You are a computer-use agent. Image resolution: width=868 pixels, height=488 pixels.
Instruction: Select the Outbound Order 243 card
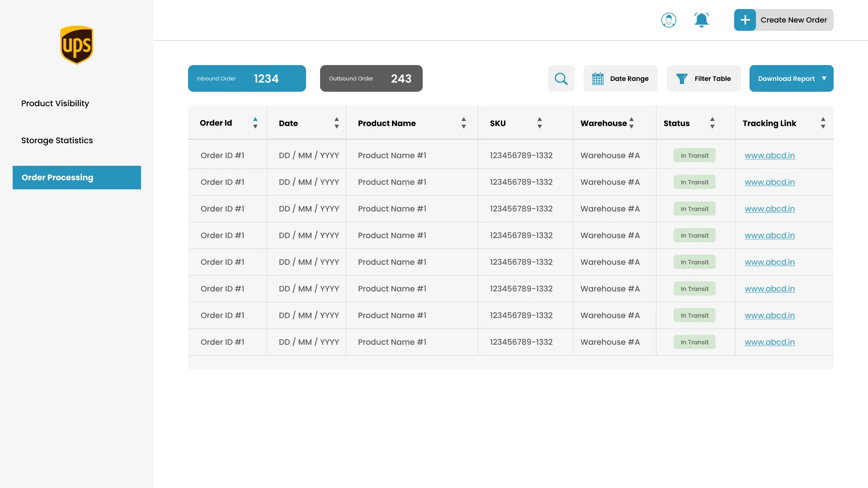(x=371, y=78)
